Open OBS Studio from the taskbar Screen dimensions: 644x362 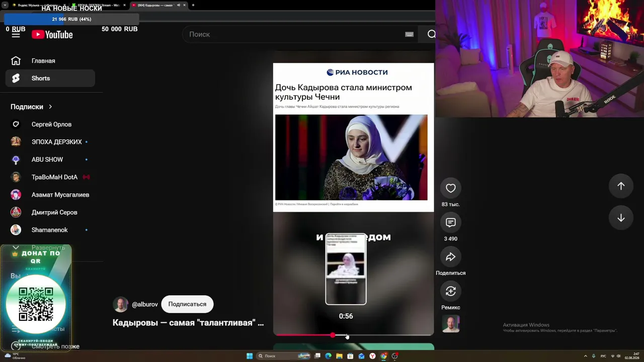tap(395, 356)
